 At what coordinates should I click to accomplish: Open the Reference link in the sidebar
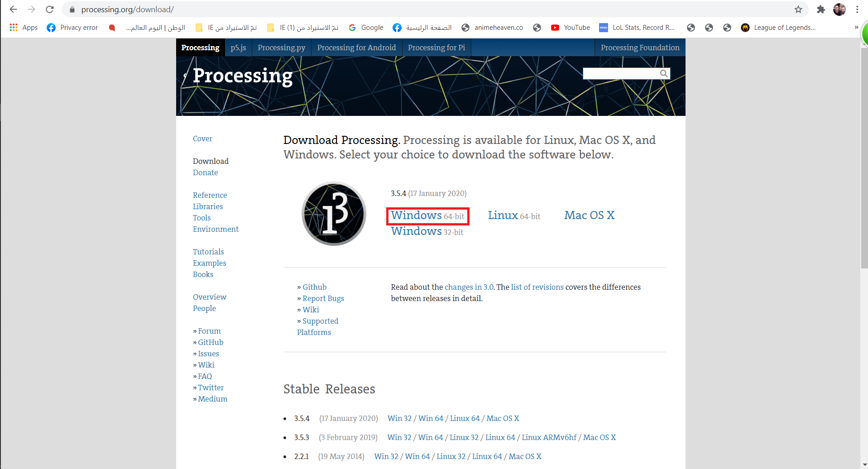click(210, 195)
